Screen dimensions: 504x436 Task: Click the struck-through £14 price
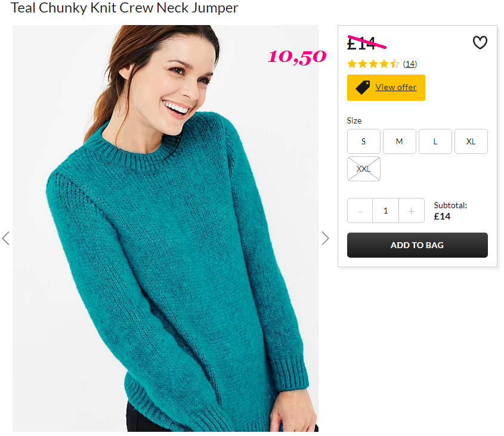pos(361,44)
